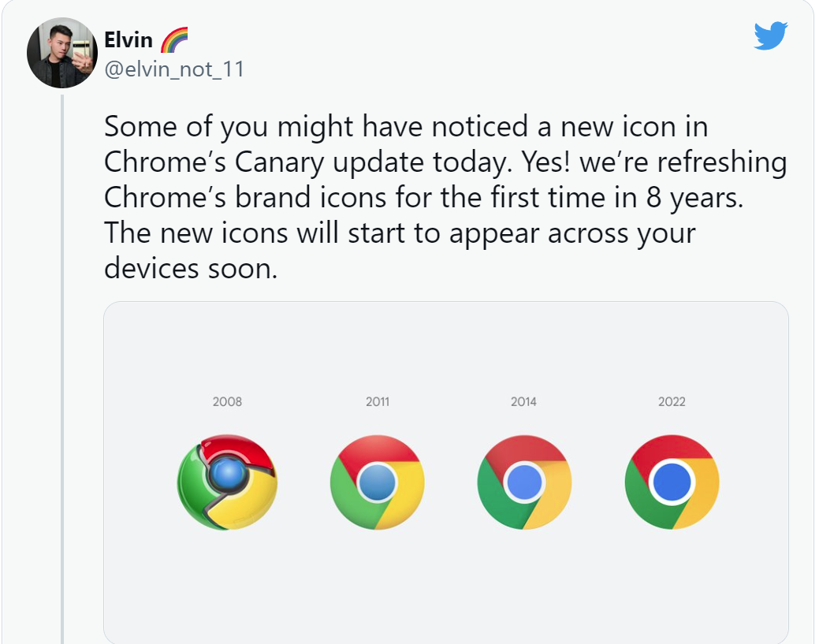Click the word "refreshing" in the tweet

pyautogui.click(x=717, y=162)
